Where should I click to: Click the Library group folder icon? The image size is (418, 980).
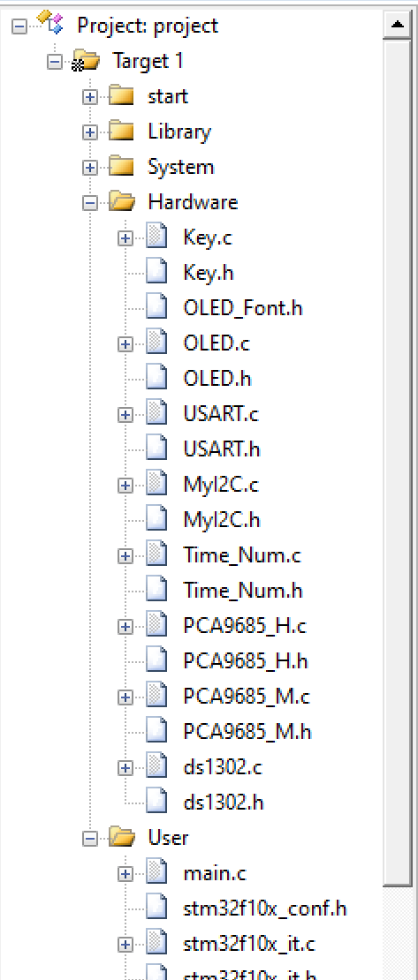click(121, 132)
